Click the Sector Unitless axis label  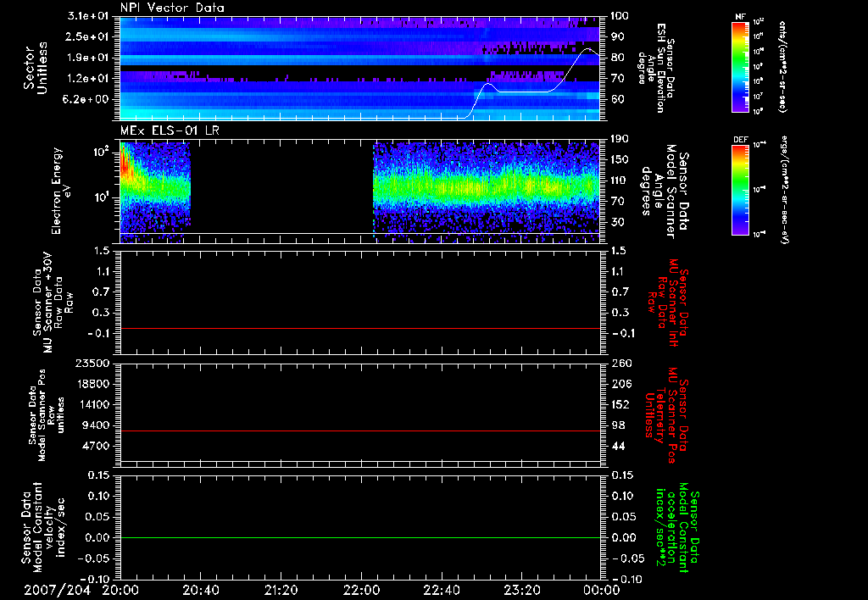click(x=36, y=68)
